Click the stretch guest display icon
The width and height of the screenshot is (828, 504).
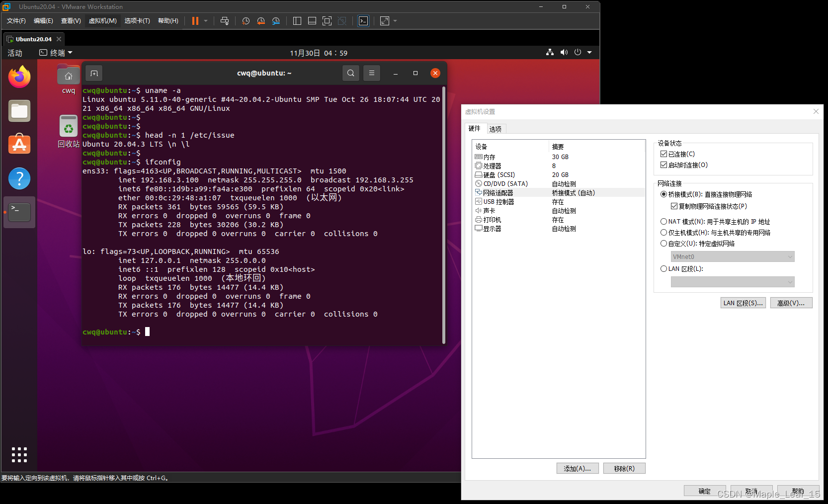coord(385,21)
